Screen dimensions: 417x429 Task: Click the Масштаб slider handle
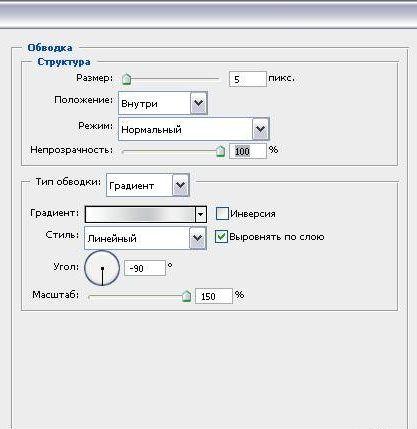pyautogui.click(x=187, y=296)
